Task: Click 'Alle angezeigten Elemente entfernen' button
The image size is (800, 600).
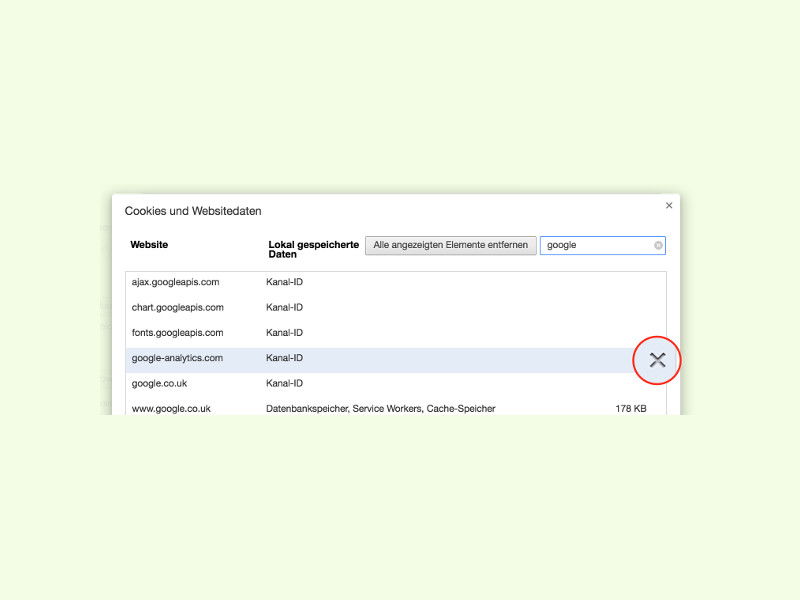Action: [451, 245]
